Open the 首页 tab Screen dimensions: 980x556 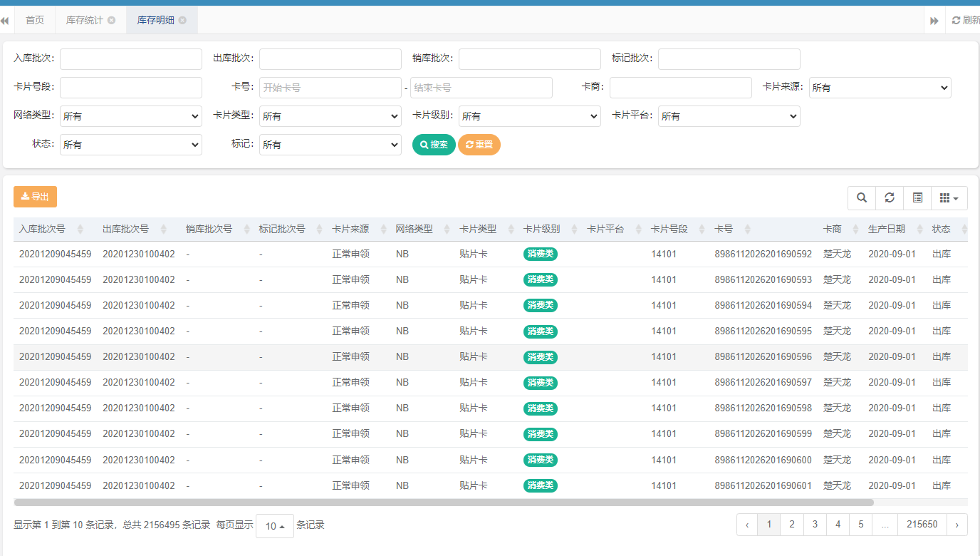(x=35, y=20)
